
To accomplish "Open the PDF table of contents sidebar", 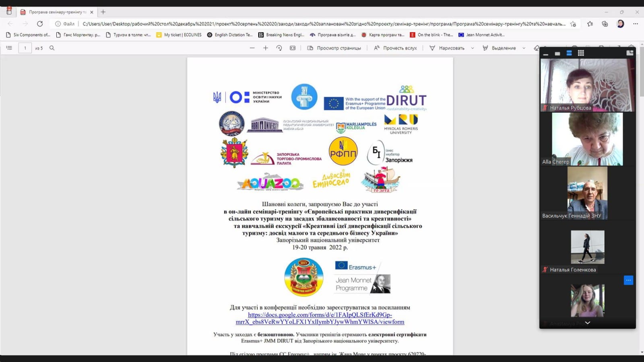I will point(9,48).
